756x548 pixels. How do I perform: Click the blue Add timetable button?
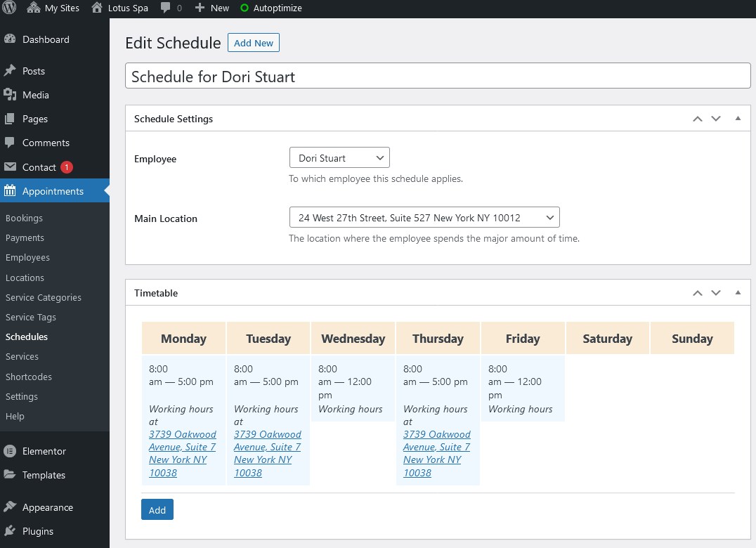point(157,510)
